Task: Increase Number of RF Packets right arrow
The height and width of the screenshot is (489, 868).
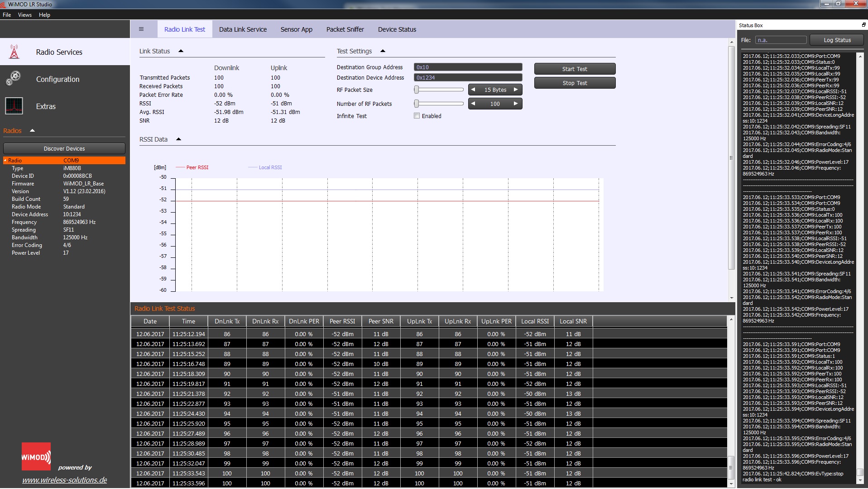Action: 516,104
